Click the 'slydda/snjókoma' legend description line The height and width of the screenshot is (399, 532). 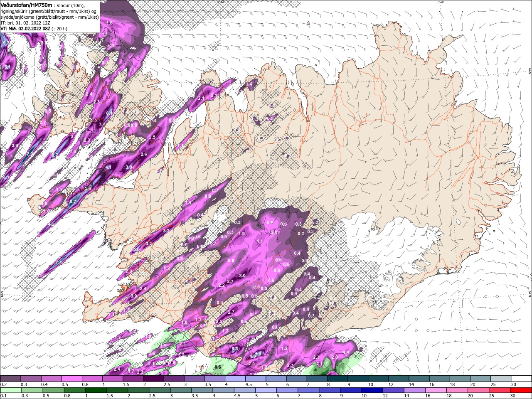pos(49,17)
